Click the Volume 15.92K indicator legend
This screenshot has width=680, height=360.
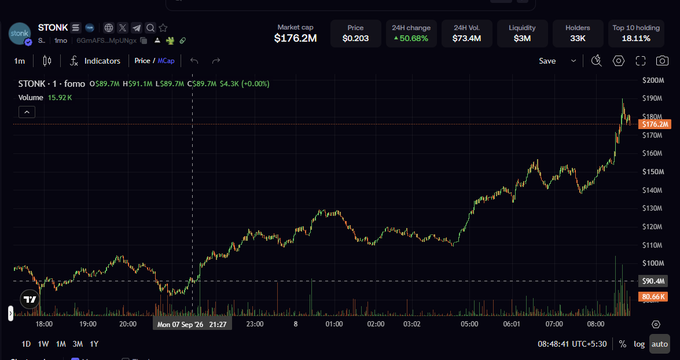(45, 98)
